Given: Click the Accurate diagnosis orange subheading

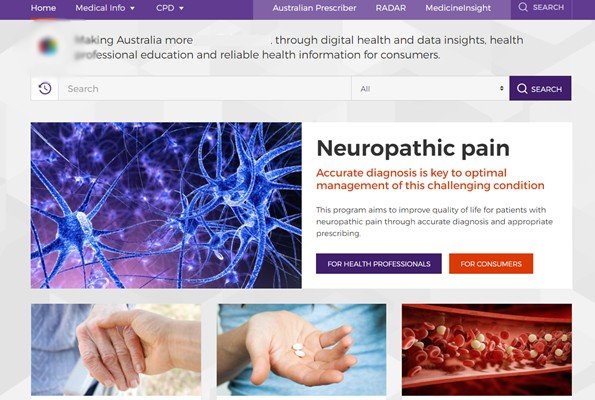Looking at the screenshot, I should click(x=430, y=179).
